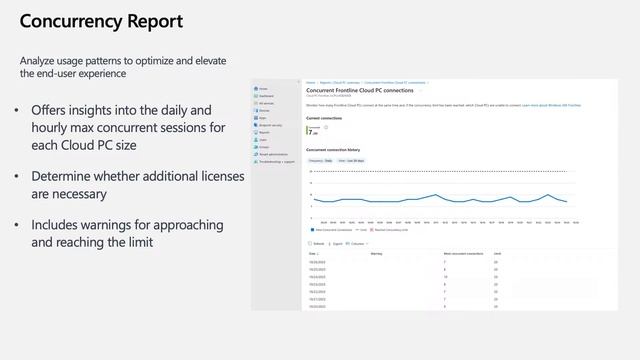640x360 pixels.
Task: Click the ellipsis next to page title
Action: coord(421,91)
